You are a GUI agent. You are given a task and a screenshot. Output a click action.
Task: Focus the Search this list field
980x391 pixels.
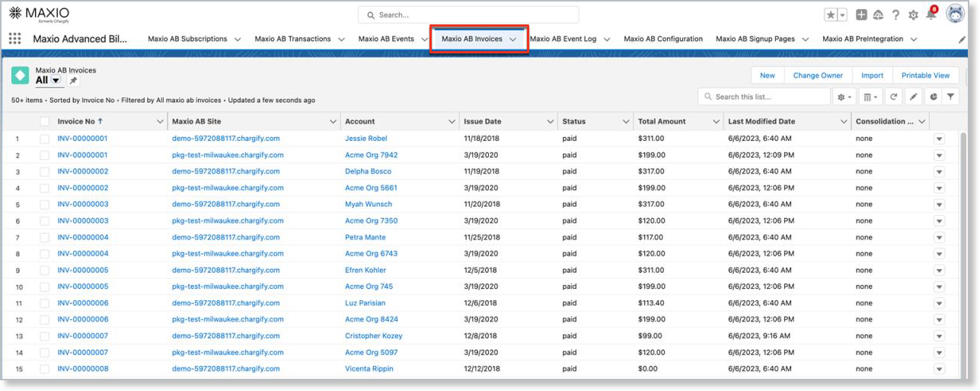click(x=764, y=97)
